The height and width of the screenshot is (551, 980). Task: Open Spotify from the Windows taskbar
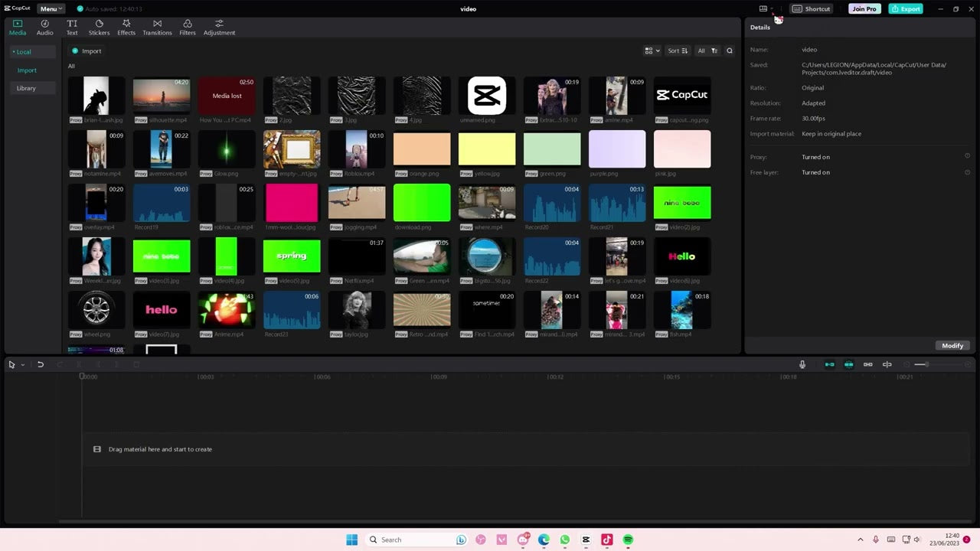coord(628,540)
